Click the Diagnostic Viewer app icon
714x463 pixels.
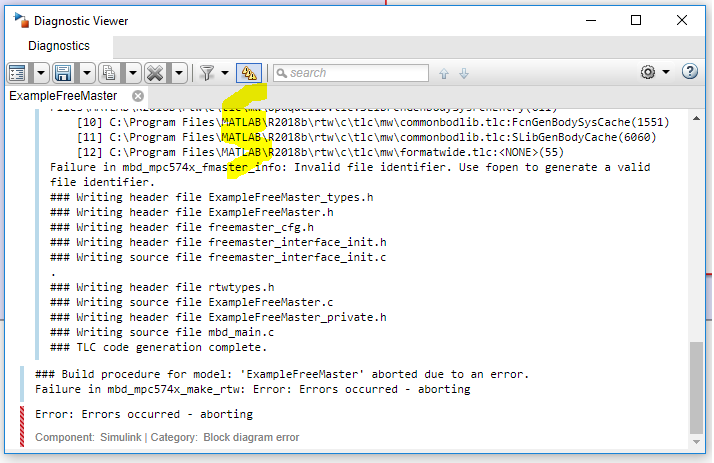[x=21, y=20]
